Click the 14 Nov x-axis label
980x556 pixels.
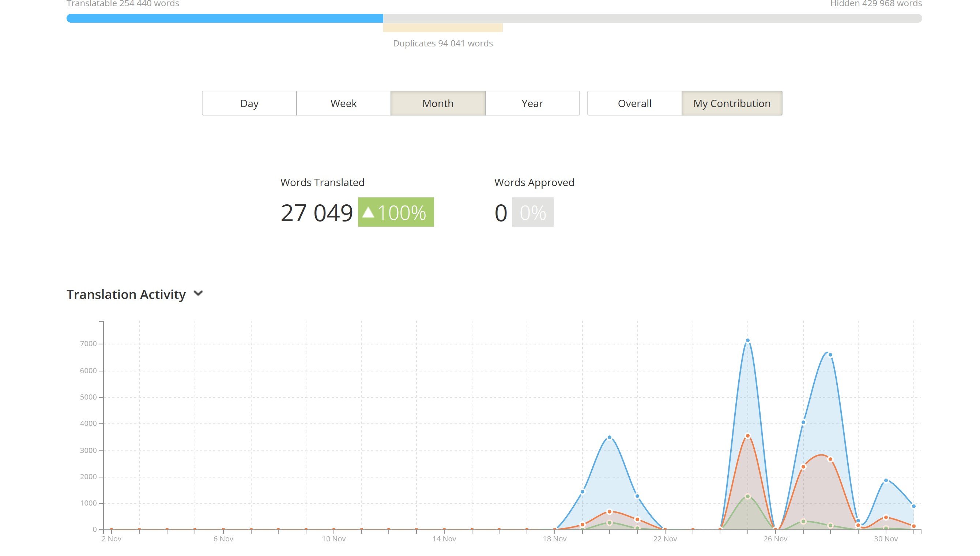click(x=444, y=539)
